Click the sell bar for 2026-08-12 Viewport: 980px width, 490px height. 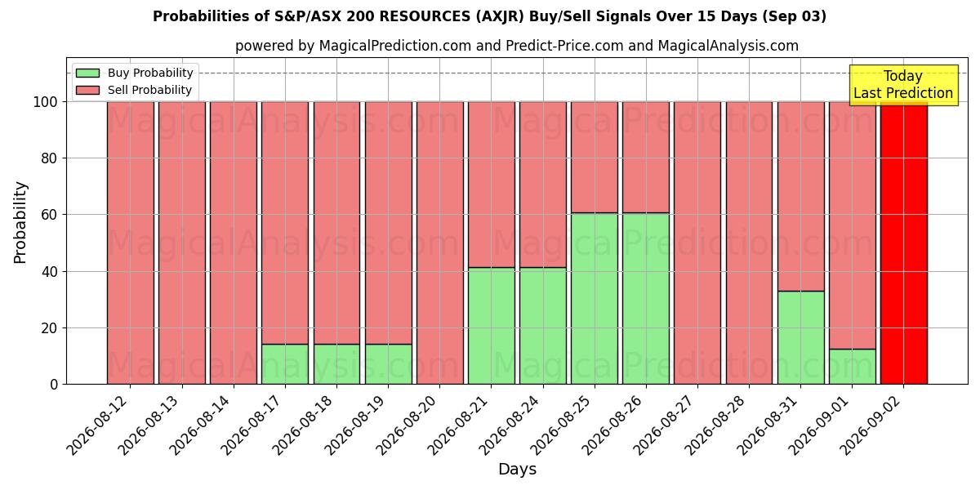[131, 243]
